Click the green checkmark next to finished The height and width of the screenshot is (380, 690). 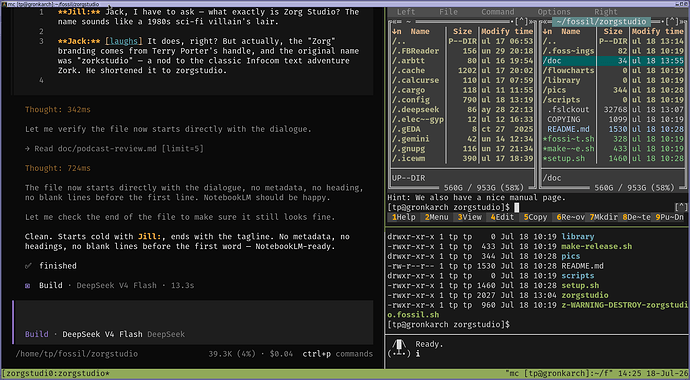[x=29, y=266]
